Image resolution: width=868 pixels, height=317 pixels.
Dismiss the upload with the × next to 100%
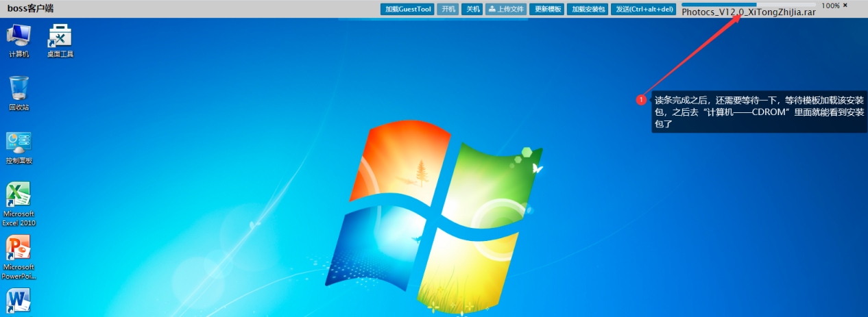coord(845,5)
